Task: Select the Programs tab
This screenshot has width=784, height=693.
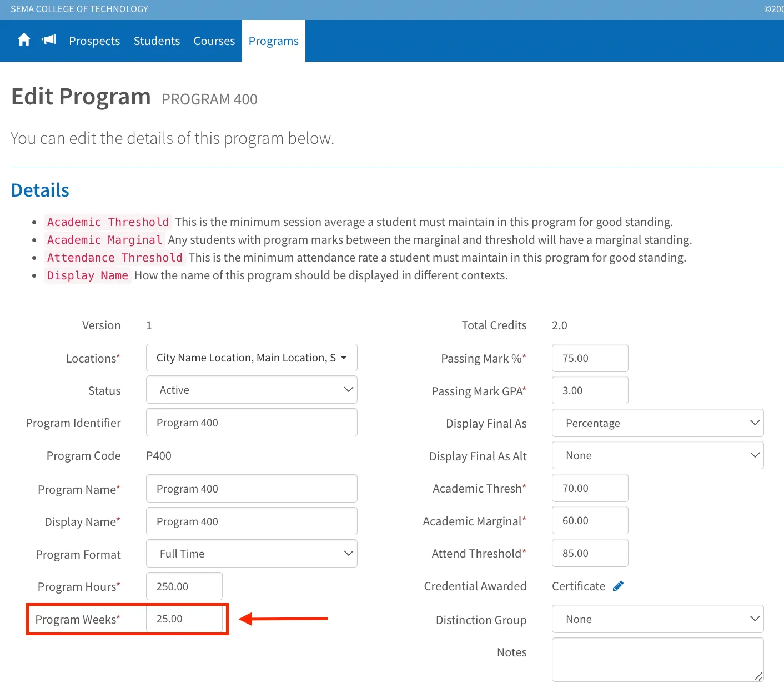Action: click(x=274, y=41)
